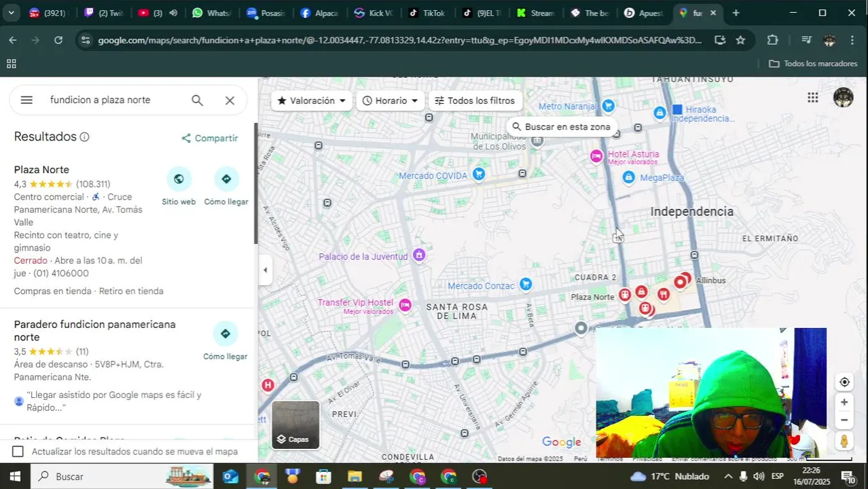Click the Mercado COVIDA marker
The width and height of the screenshot is (868, 489).
point(479,175)
